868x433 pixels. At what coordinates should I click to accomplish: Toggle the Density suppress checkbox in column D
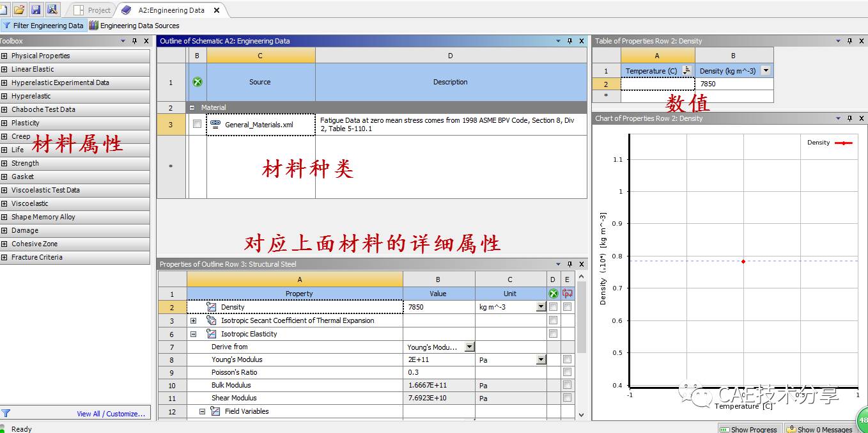pyautogui.click(x=553, y=307)
